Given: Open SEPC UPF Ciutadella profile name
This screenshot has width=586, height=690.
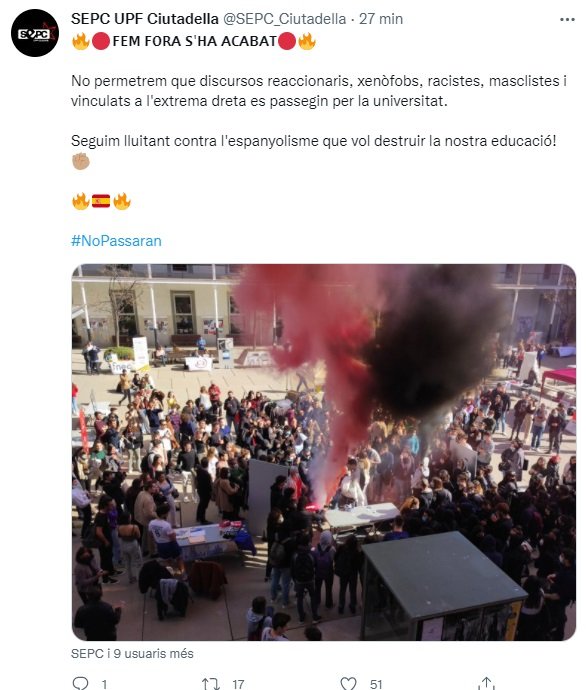Looking at the screenshot, I should [145, 19].
